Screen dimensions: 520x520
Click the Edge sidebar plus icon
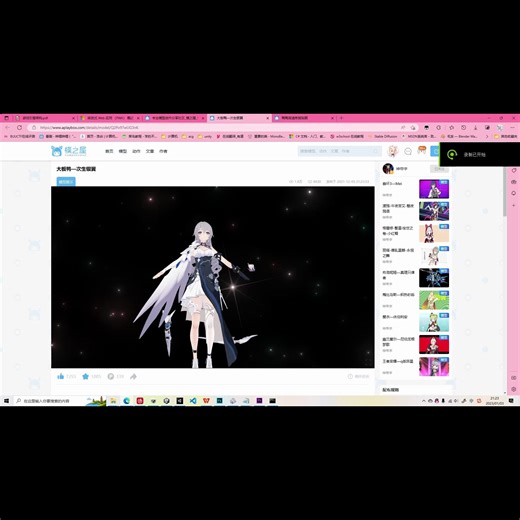(514, 205)
